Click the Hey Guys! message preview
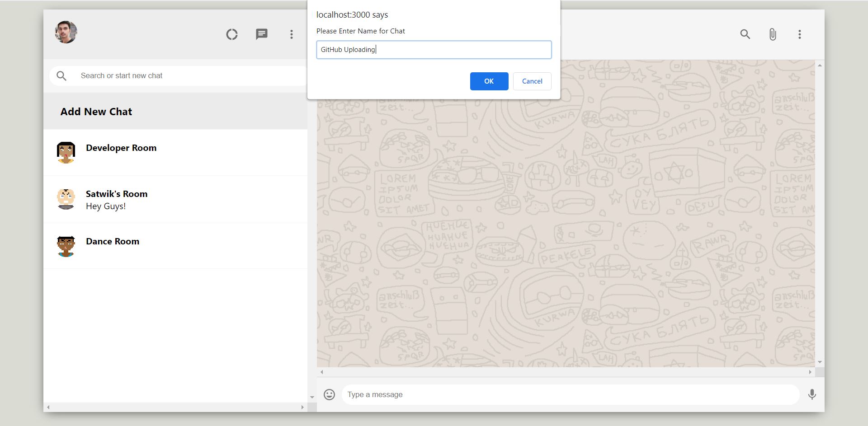This screenshot has width=868, height=426. pos(106,206)
